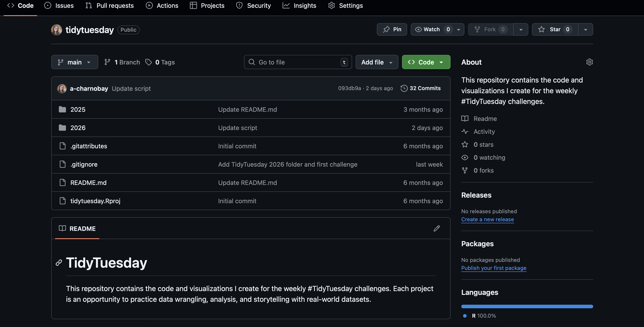Open the Activity pulse link
644x327 pixels.
point(484,132)
